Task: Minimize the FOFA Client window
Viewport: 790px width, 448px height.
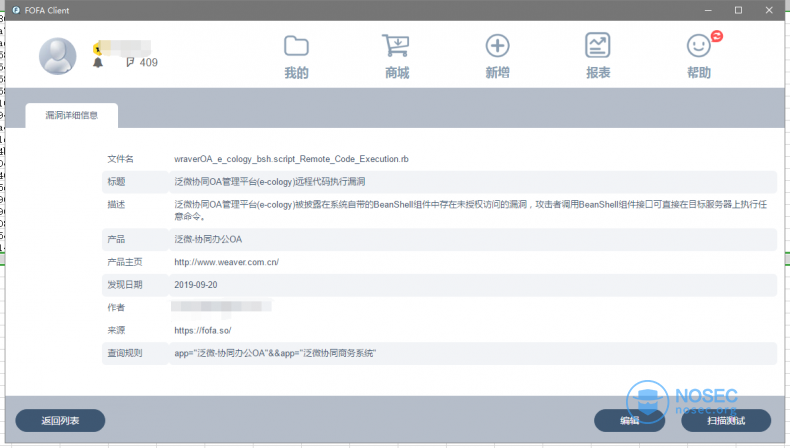Action: [708, 10]
